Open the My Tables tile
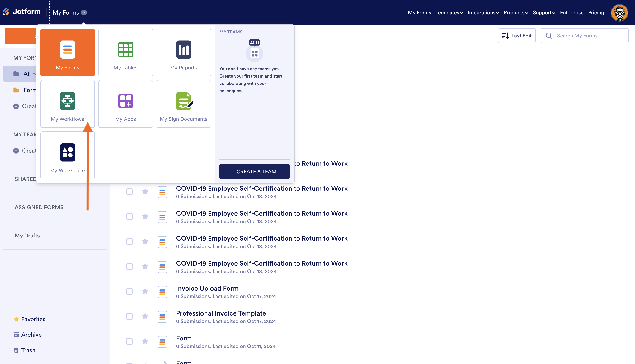This screenshot has width=635, height=364. [125, 53]
